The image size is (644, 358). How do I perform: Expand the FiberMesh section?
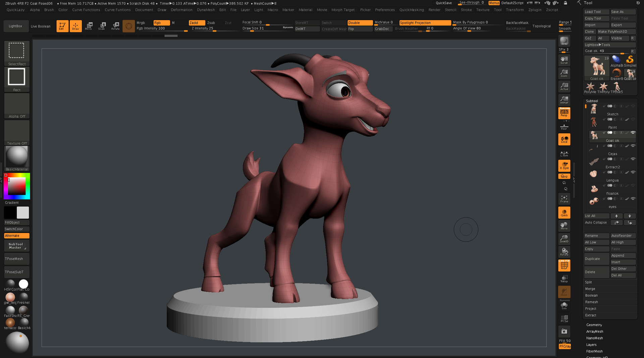point(594,351)
